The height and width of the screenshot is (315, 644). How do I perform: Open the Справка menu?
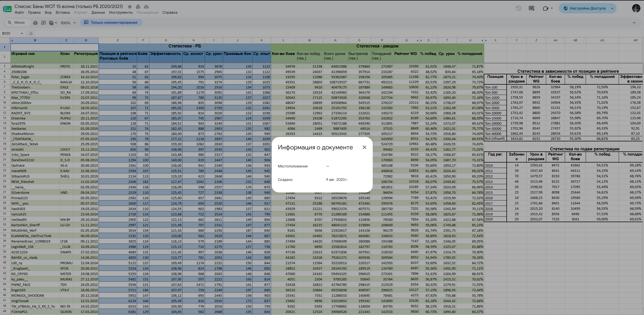point(170,12)
